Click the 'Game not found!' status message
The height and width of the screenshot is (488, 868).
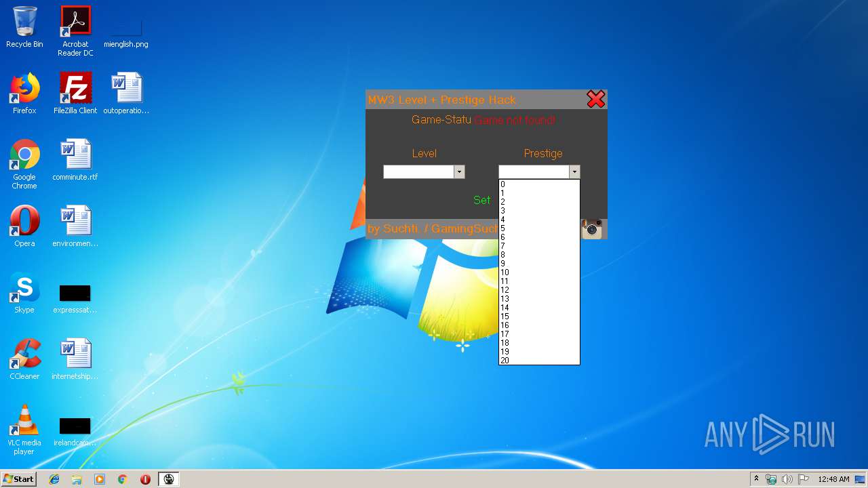tap(515, 120)
